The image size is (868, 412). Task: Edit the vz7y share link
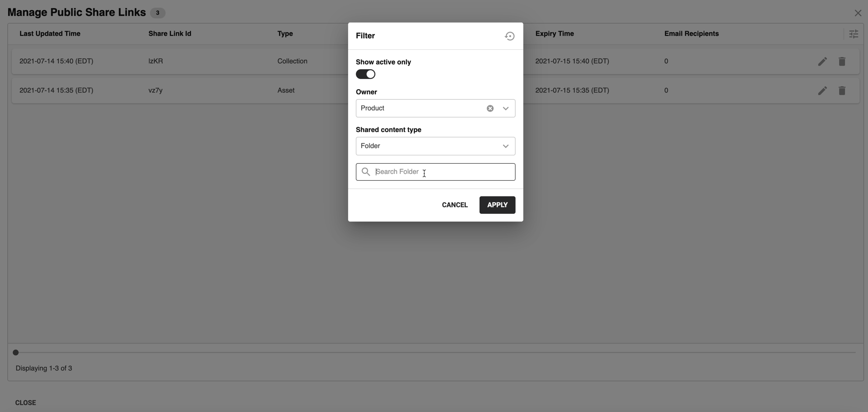[822, 91]
